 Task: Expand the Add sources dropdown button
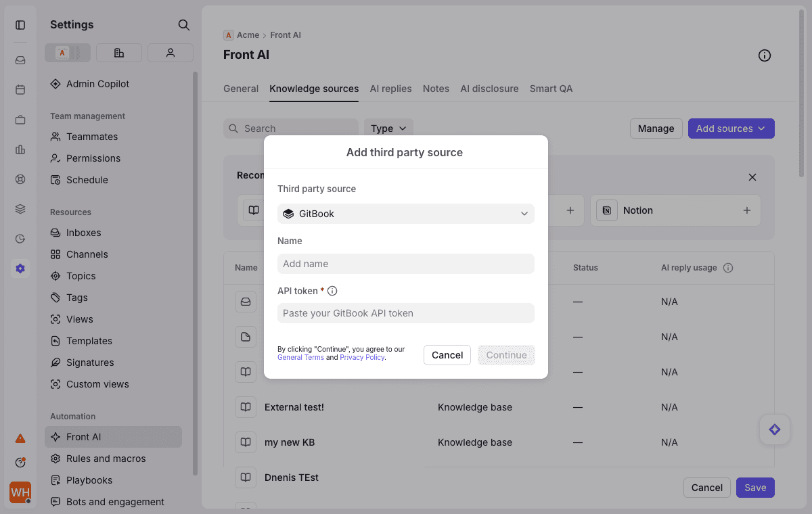pyautogui.click(x=731, y=128)
